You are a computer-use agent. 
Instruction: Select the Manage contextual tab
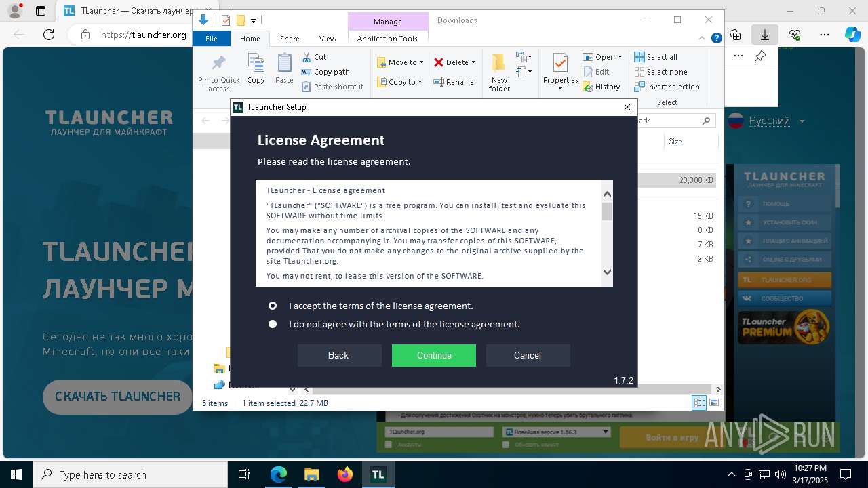(x=387, y=22)
